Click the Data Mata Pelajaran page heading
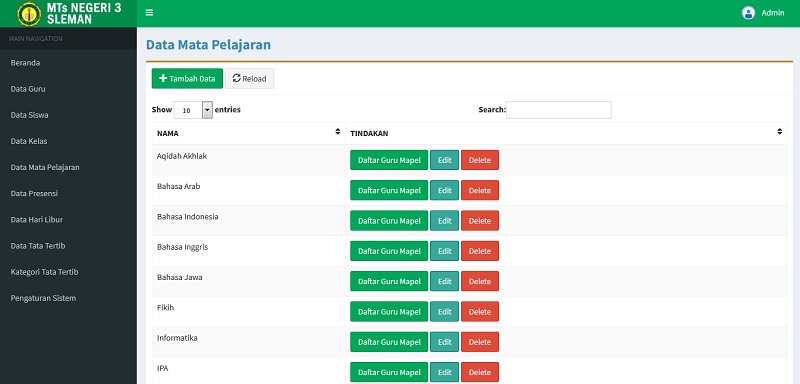 [x=208, y=45]
